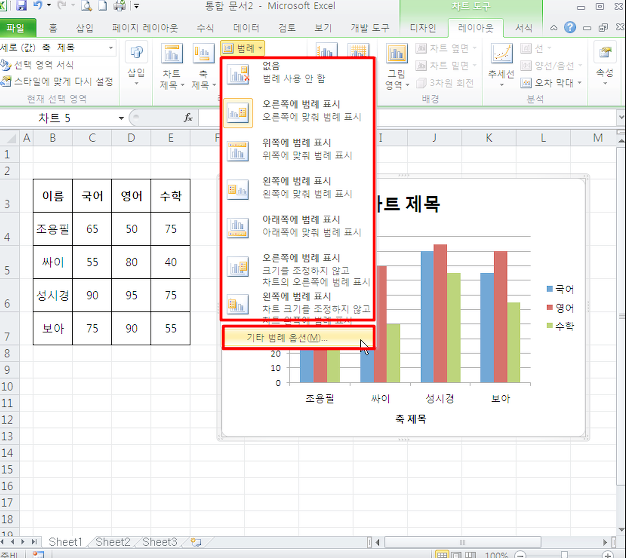Click the Normal view icon in status bar
This screenshot has height=558, width=626.
click(441, 555)
